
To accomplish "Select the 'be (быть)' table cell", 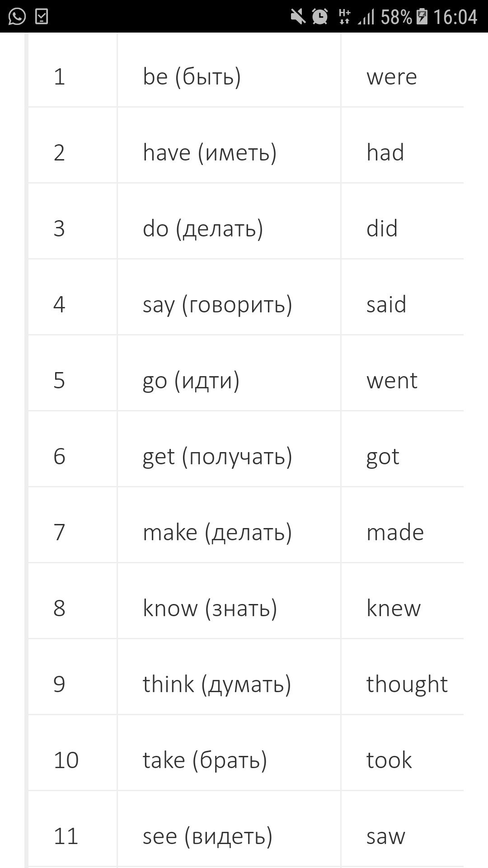I will click(229, 70).
